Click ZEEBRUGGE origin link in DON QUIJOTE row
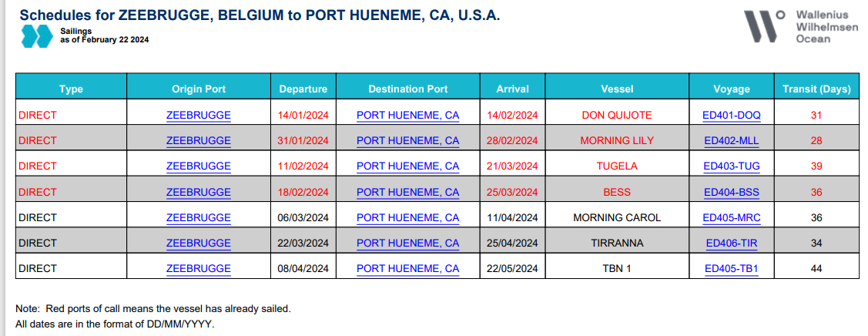 (x=198, y=115)
